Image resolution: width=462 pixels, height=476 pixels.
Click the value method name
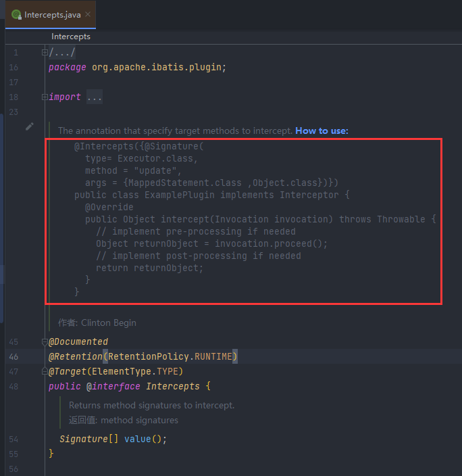pos(136,439)
